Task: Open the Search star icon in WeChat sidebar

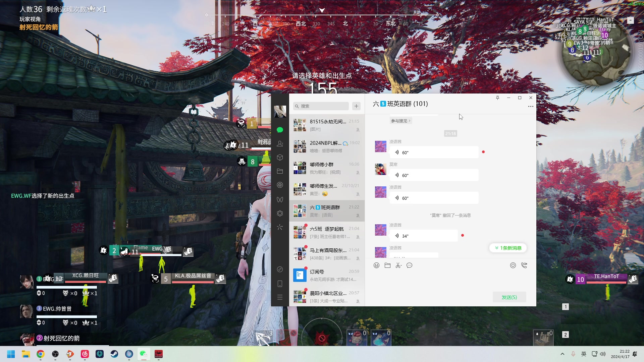Action: (x=280, y=227)
